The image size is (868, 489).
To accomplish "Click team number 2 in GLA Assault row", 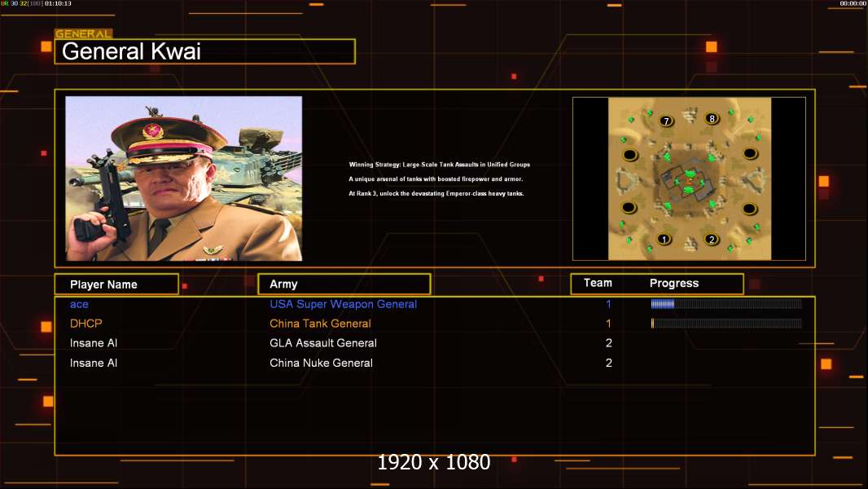I will (609, 343).
